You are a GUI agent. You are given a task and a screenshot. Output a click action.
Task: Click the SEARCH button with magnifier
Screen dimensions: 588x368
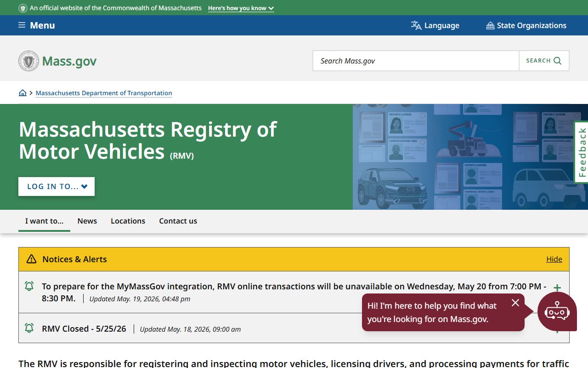point(544,61)
